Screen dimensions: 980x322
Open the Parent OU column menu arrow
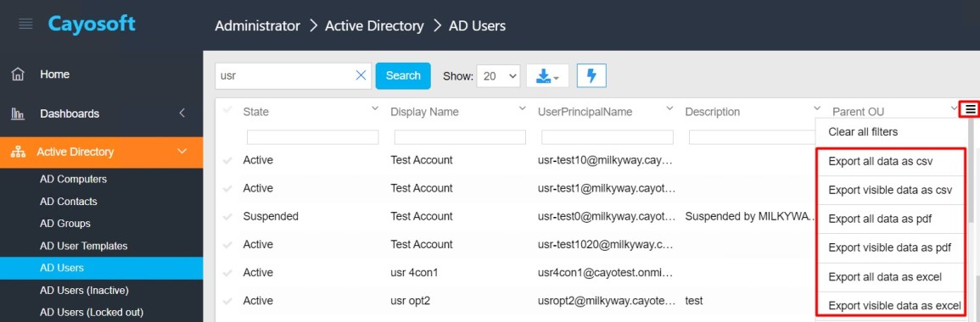pyautogui.click(x=955, y=108)
